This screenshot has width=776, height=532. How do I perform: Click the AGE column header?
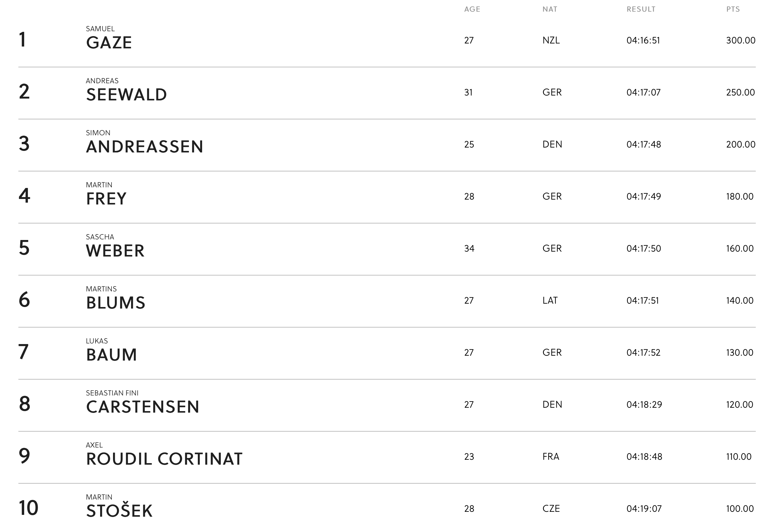(x=472, y=9)
